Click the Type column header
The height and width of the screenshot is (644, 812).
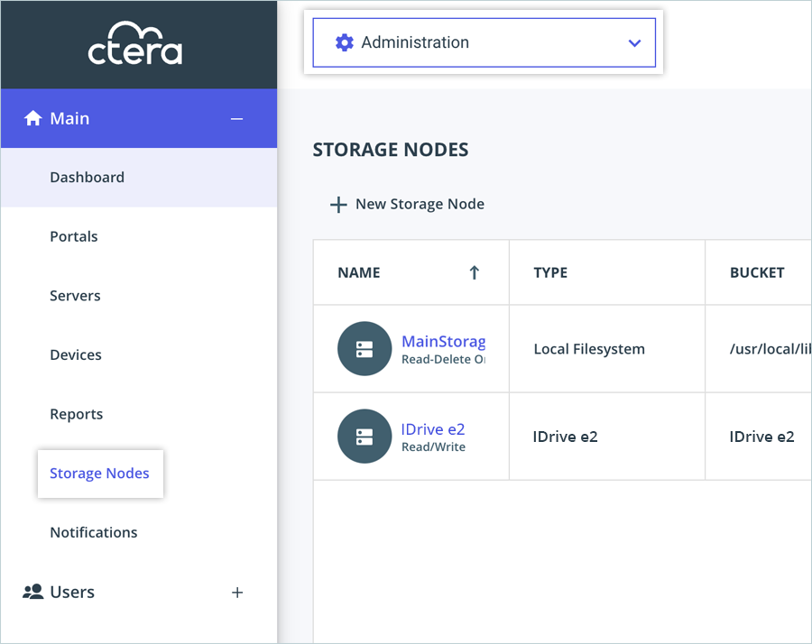(x=550, y=272)
